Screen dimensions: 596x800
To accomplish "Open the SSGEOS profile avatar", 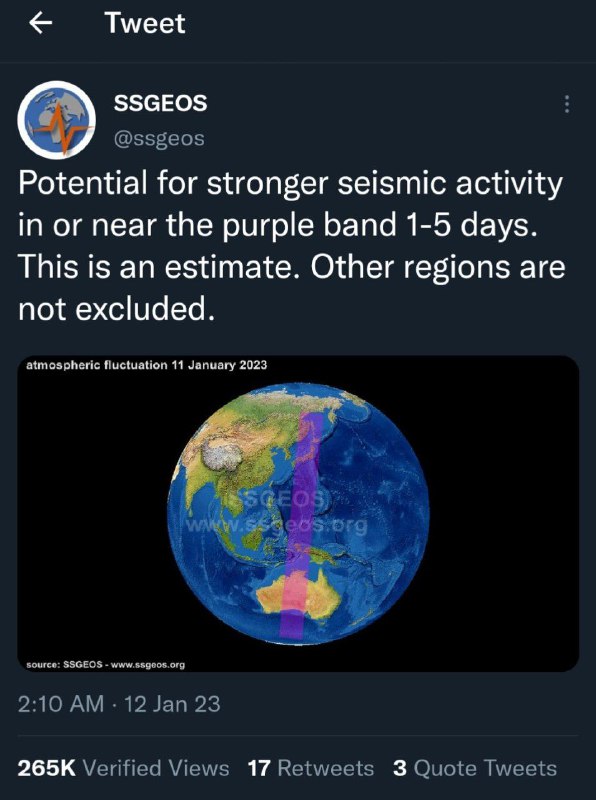I will click(x=57, y=120).
